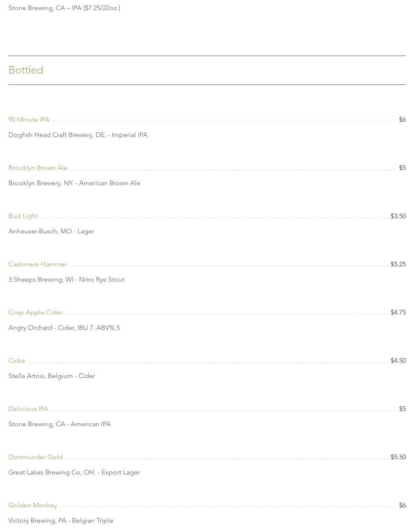Select the Stone Brewing IPA $7.25/22oz line
Viewport: 408px width, 532px height.
[x=64, y=8]
